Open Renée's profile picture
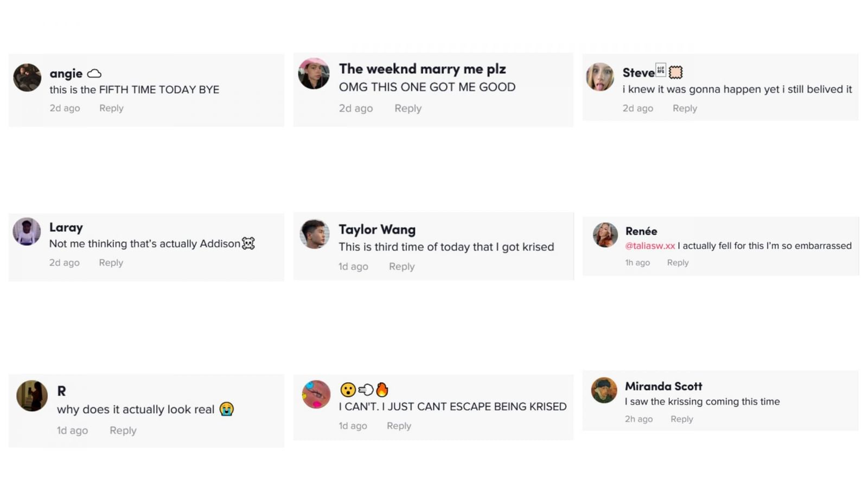 coord(605,235)
